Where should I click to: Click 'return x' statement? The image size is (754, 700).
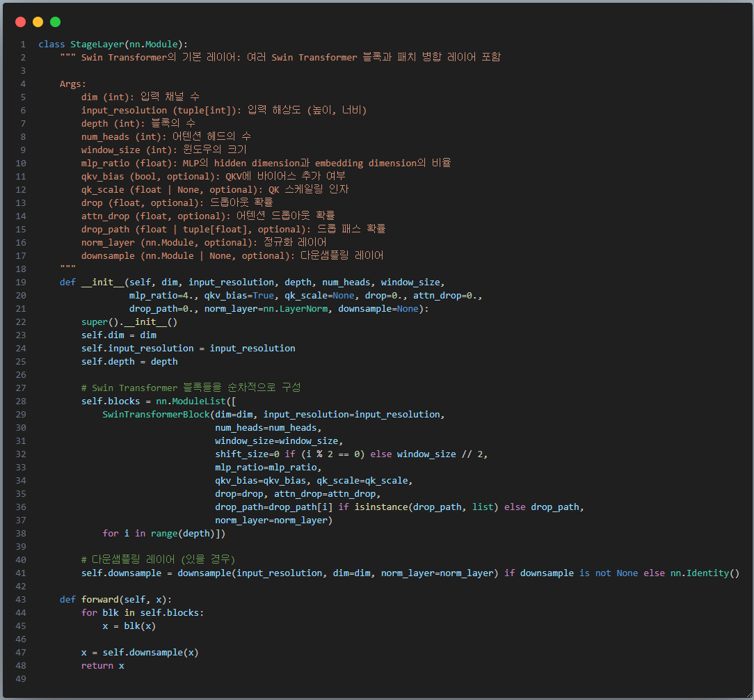tap(102, 666)
